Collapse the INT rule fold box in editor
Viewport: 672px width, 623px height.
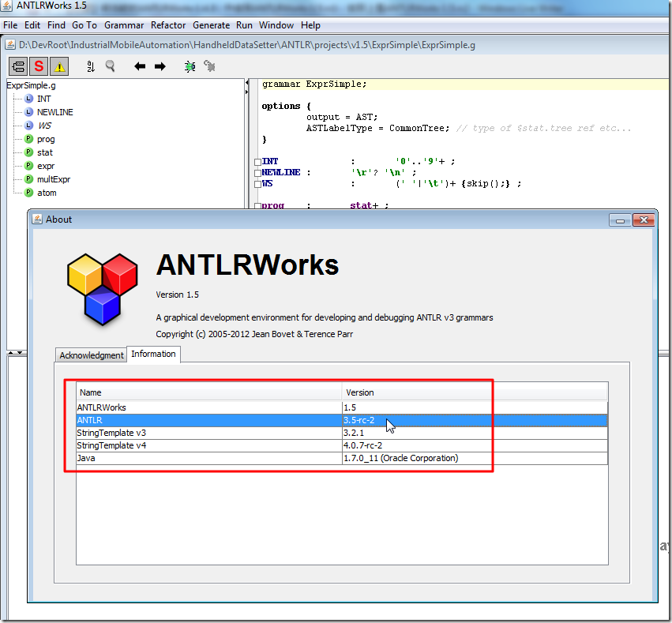tap(257, 162)
